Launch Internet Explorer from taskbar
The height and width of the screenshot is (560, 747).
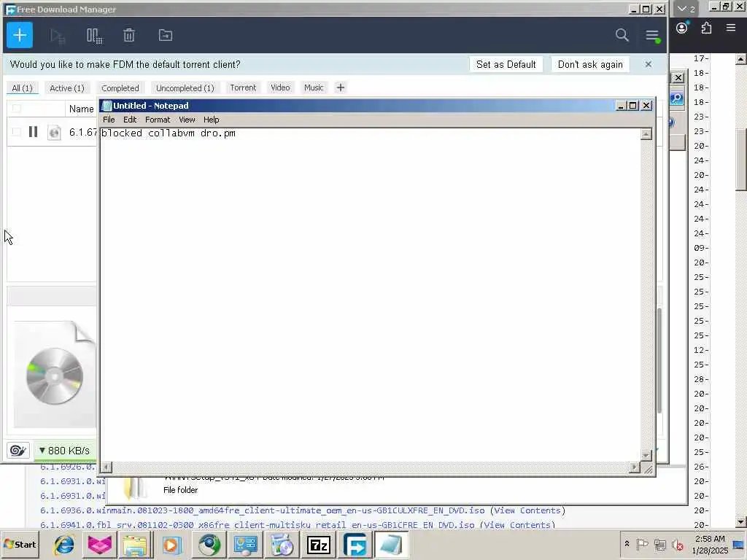[x=64, y=545]
